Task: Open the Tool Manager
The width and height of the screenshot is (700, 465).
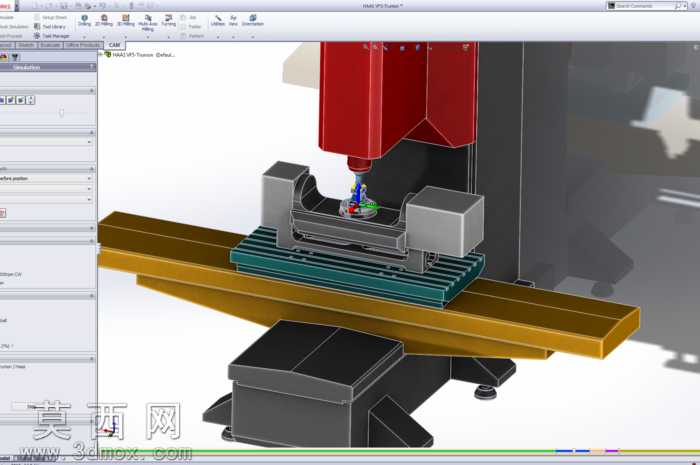Action: 52,36
